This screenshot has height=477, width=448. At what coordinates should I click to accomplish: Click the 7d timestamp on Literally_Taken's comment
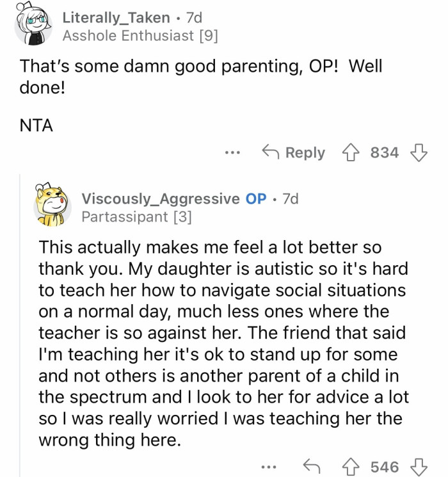pyautogui.click(x=193, y=18)
